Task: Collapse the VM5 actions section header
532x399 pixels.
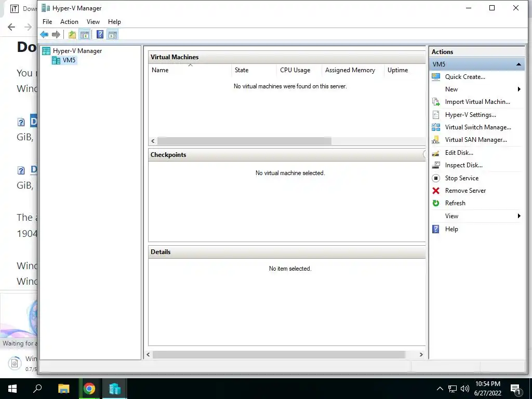Action: (518, 64)
